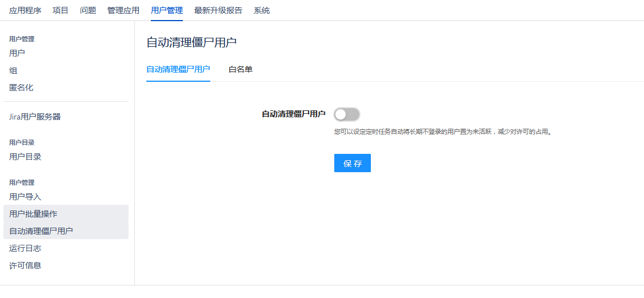Open 用户目录 sidebar link
This screenshot has width=644, height=298.
click(x=25, y=157)
